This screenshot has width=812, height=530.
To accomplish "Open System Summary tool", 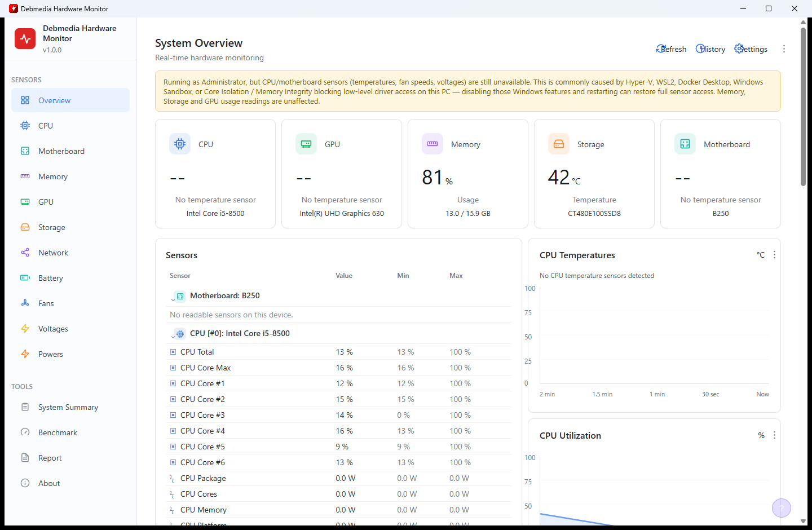I will (70, 407).
